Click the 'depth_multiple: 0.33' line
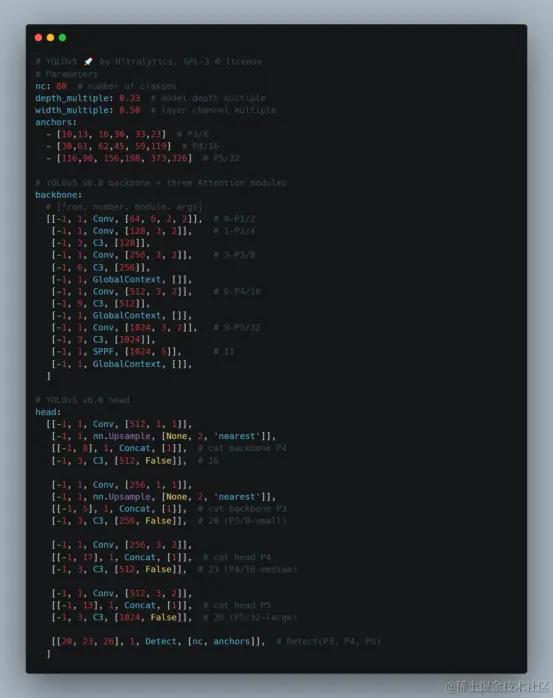This screenshot has width=554, height=698. (150, 98)
